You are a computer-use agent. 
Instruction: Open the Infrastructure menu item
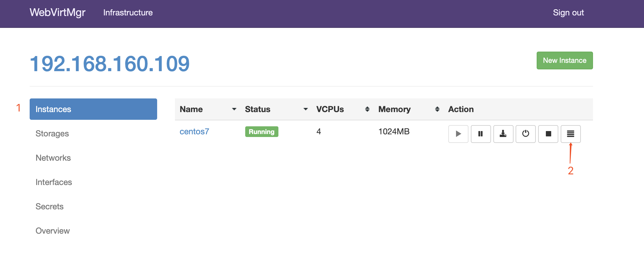128,12
